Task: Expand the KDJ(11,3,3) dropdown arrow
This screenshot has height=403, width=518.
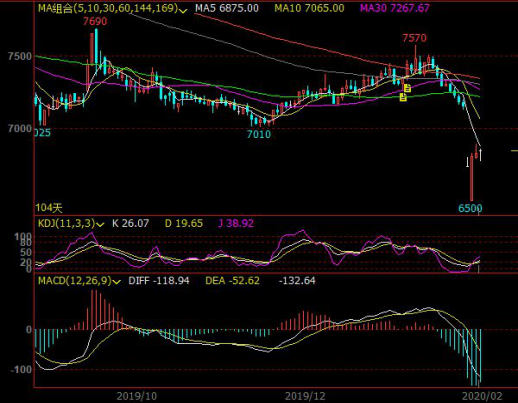Action: [100, 225]
